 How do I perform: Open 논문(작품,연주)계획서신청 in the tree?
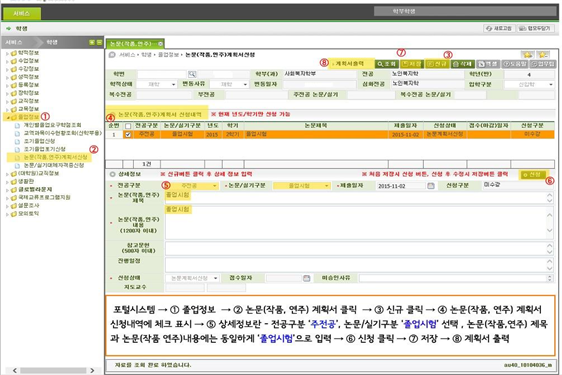click(56, 157)
